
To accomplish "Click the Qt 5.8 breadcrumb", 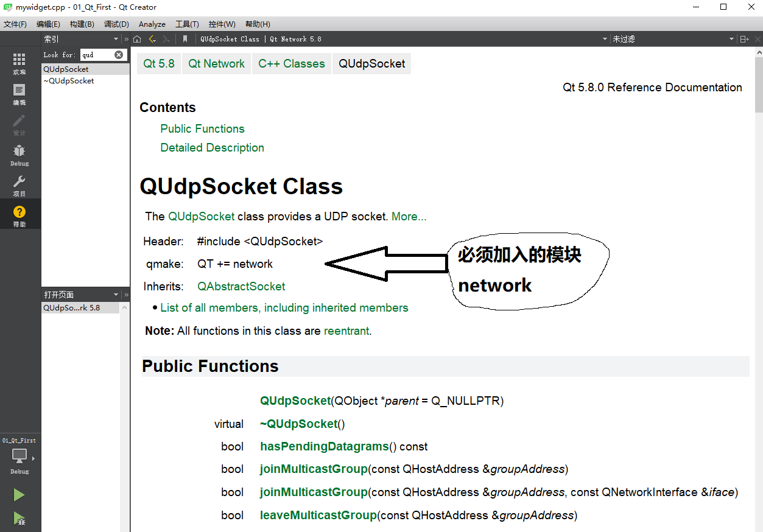I will (159, 64).
